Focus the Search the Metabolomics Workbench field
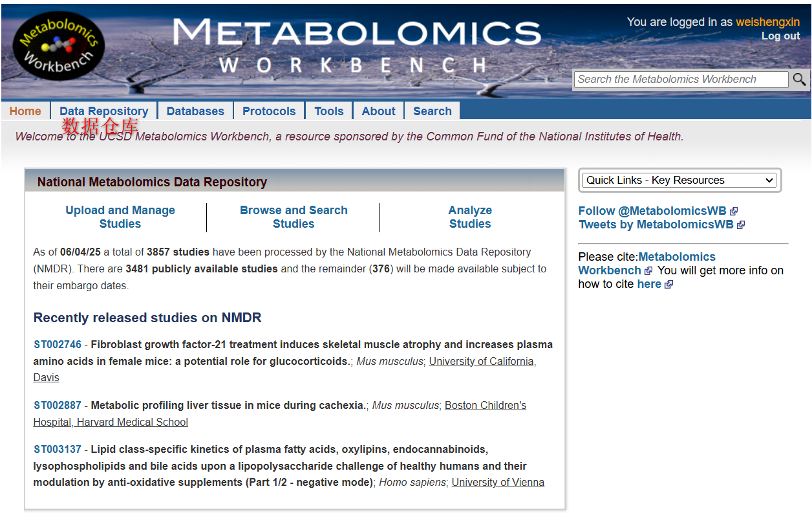 pyautogui.click(x=681, y=80)
